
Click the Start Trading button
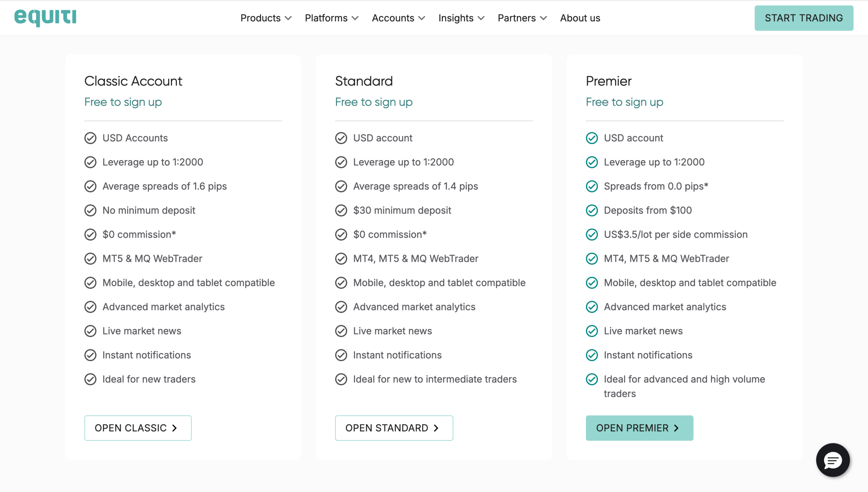pos(804,18)
